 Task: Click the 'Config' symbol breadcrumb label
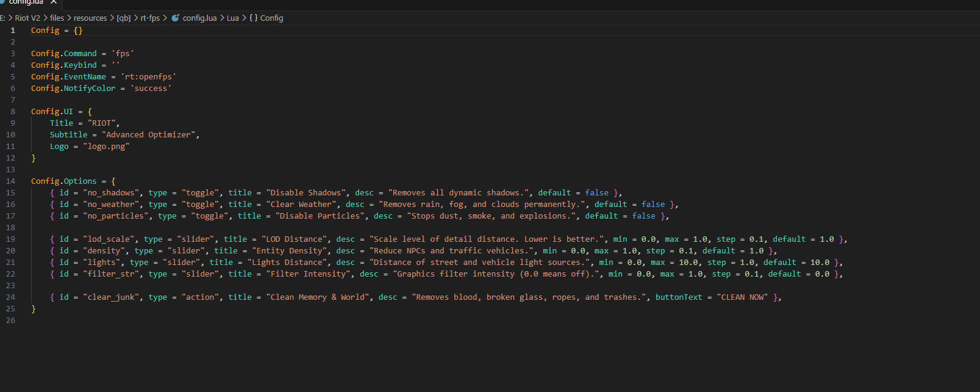(271, 18)
